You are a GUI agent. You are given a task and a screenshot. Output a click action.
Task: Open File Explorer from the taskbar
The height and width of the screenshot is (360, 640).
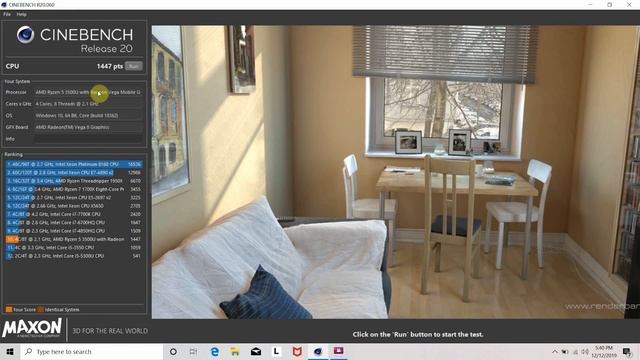(235, 351)
